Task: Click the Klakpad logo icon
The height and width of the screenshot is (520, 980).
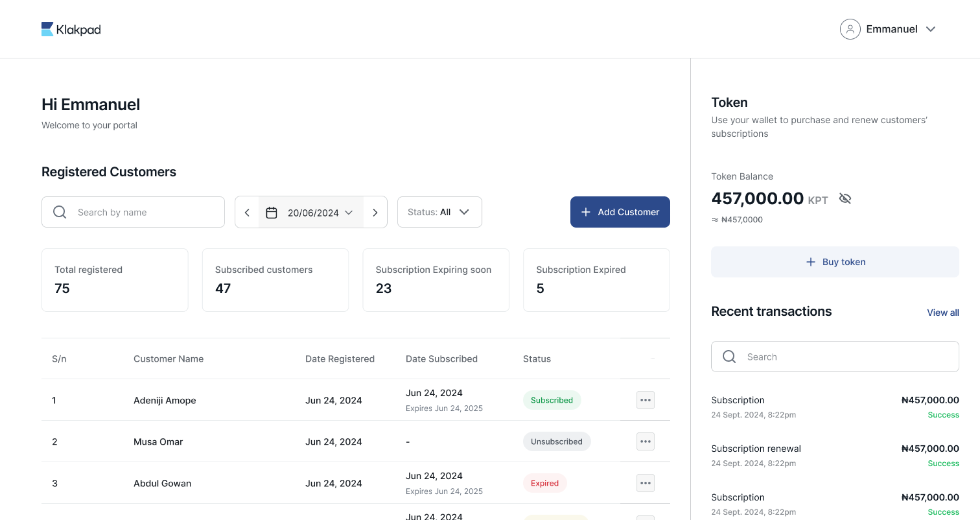Action: [x=47, y=29]
